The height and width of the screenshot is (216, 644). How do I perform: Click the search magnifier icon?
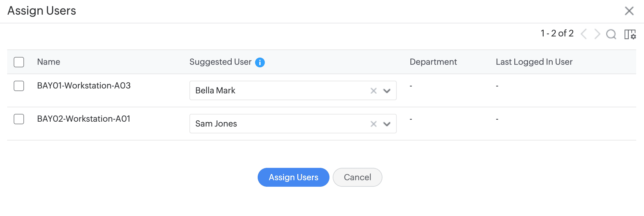(611, 34)
